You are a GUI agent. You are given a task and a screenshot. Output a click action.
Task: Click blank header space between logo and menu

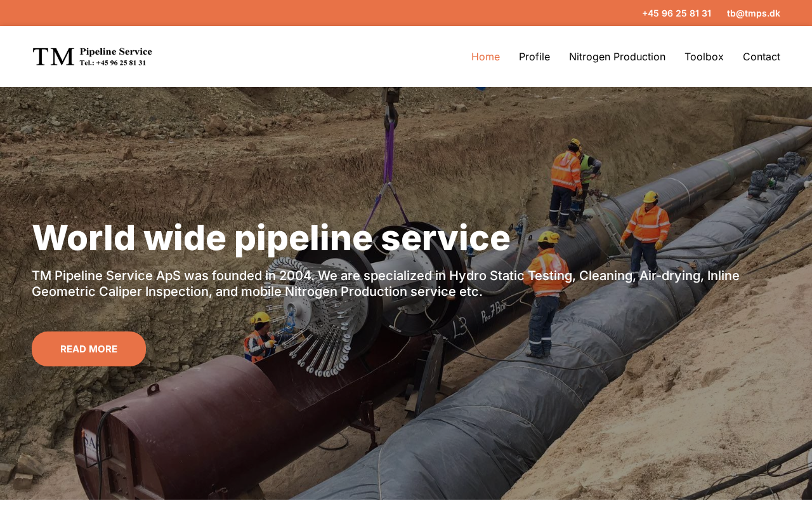[311, 57]
